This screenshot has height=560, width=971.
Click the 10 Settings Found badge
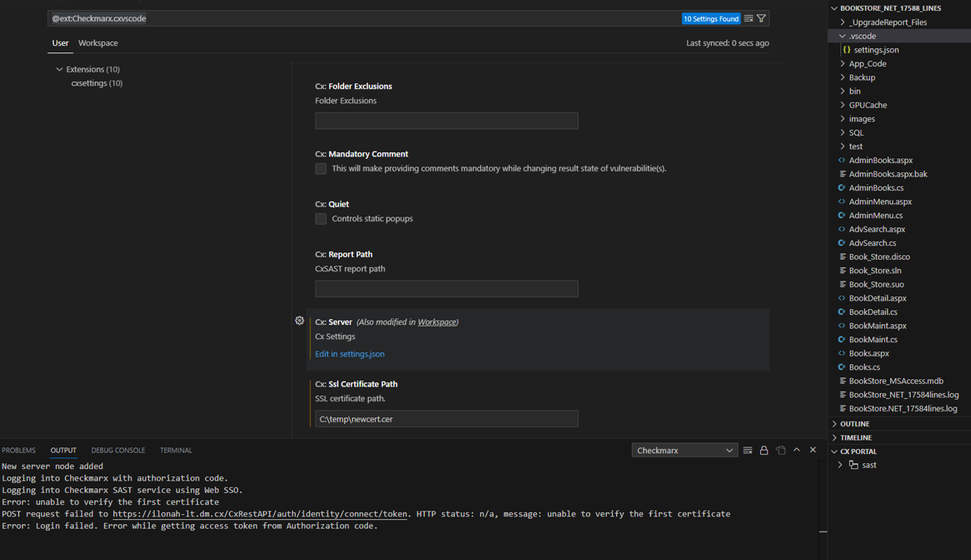tap(711, 19)
